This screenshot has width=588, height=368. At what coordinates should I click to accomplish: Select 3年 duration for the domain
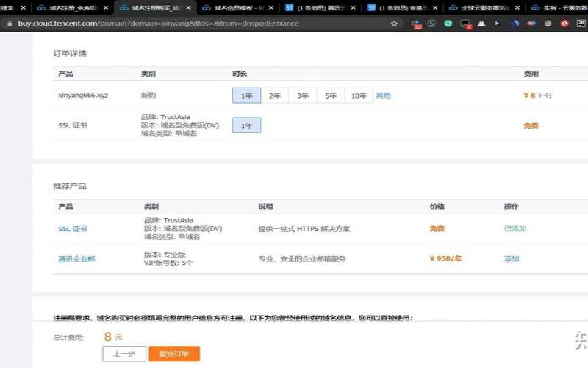303,96
